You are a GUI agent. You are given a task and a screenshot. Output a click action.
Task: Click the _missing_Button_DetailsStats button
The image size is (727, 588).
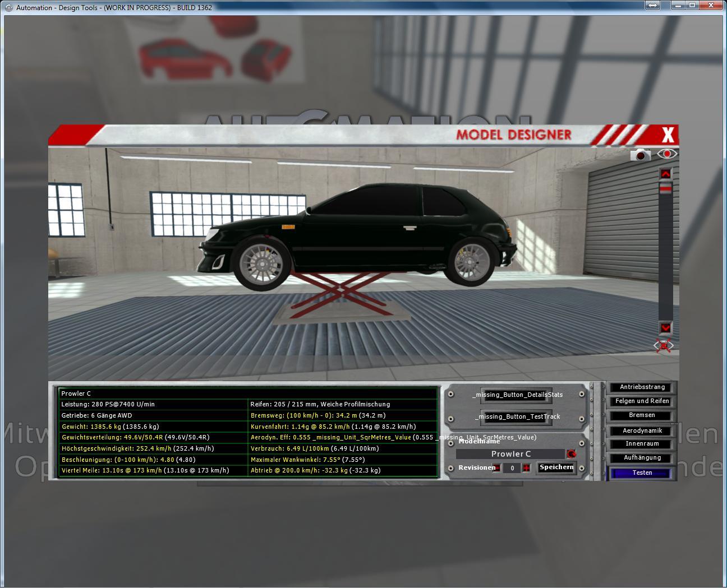point(517,395)
